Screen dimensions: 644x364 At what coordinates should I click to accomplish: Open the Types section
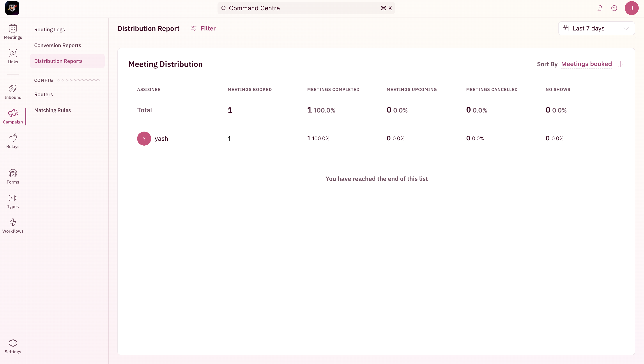(13, 201)
